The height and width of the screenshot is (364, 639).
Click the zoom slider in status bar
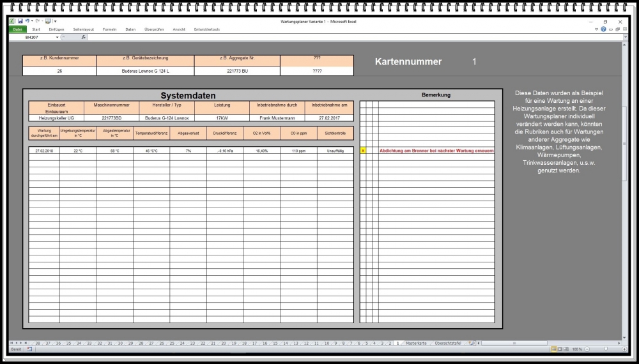click(x=606, y=349)
